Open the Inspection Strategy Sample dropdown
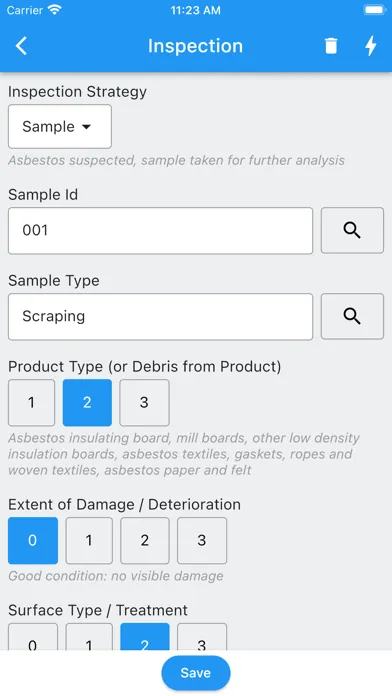 [60, 127]
